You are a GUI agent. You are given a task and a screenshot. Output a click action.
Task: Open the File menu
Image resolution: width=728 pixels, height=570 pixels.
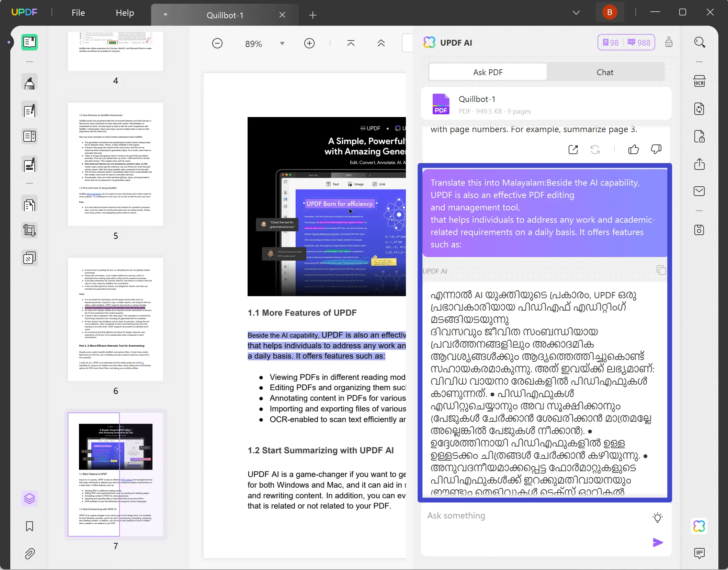(x=78, y=13)
